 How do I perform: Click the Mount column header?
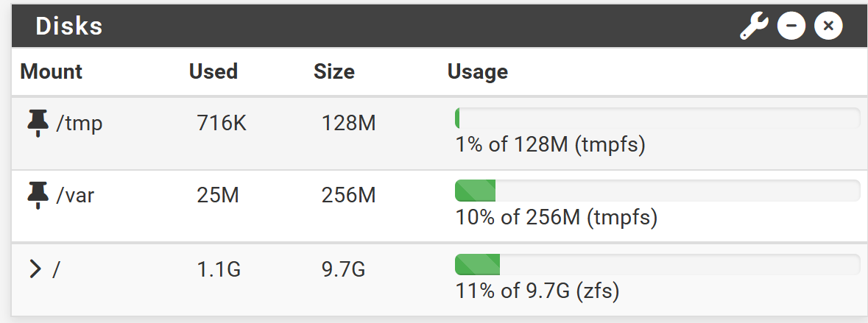pyautogui.click(x=51, y=71)
